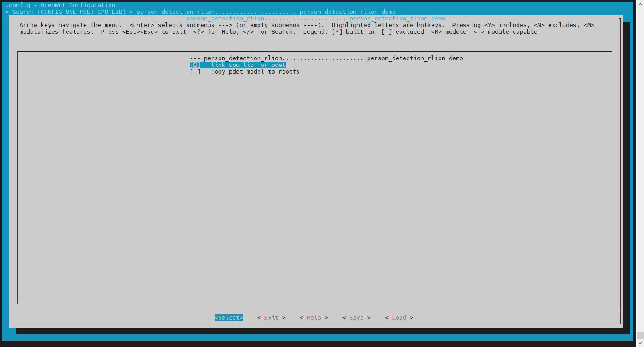Click the '[ ] excluded' legend entry
This screenshot has width=644, height=347.
point(402,32)
